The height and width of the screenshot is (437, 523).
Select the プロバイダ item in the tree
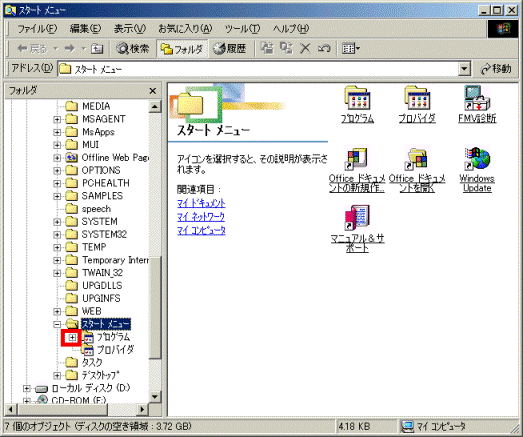(x=108, y=350)
